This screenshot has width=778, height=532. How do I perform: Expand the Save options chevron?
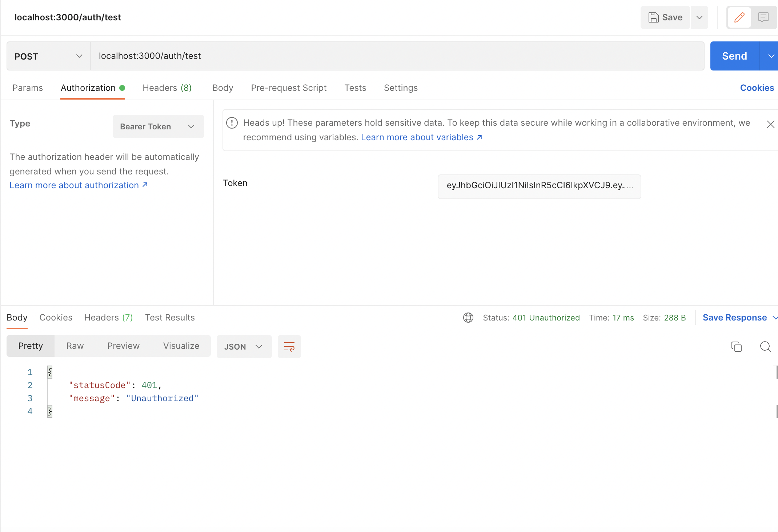point(699,17)
